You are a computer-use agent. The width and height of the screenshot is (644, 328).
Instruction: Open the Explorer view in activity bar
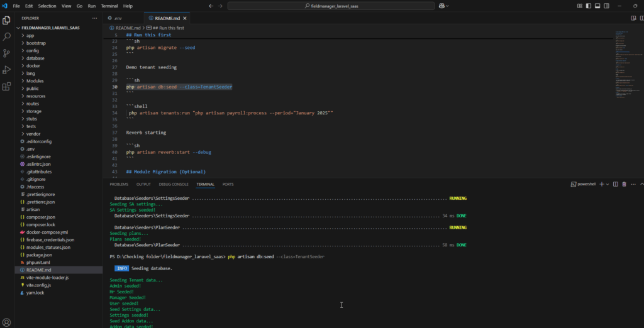(6, 21)
